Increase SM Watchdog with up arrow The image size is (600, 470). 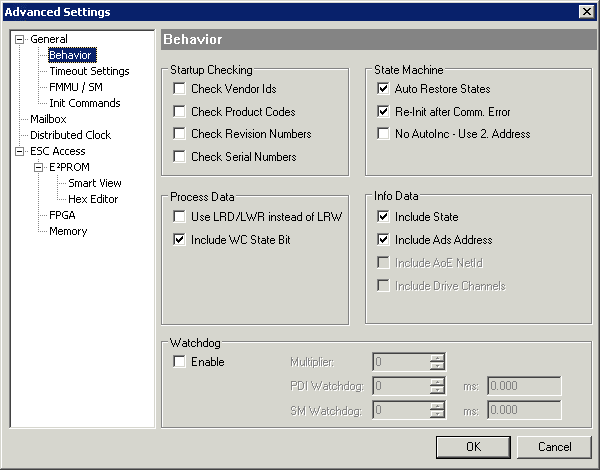pyautogui.click(x=437, y=406)
